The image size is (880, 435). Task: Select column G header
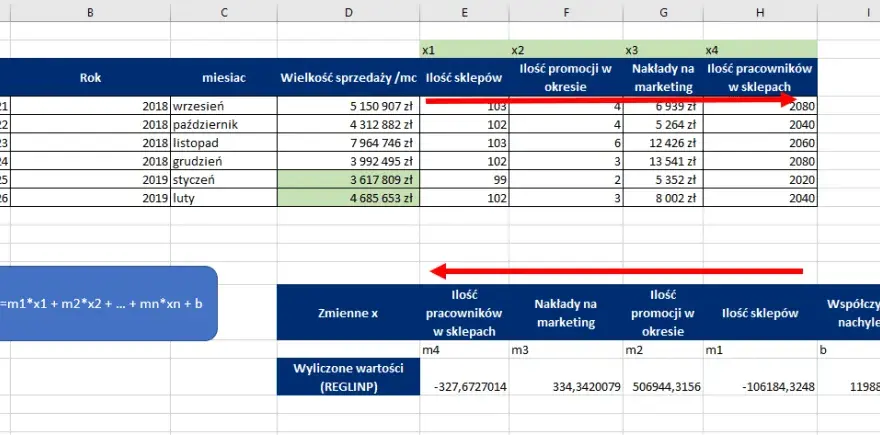click(x=663, y=12)
